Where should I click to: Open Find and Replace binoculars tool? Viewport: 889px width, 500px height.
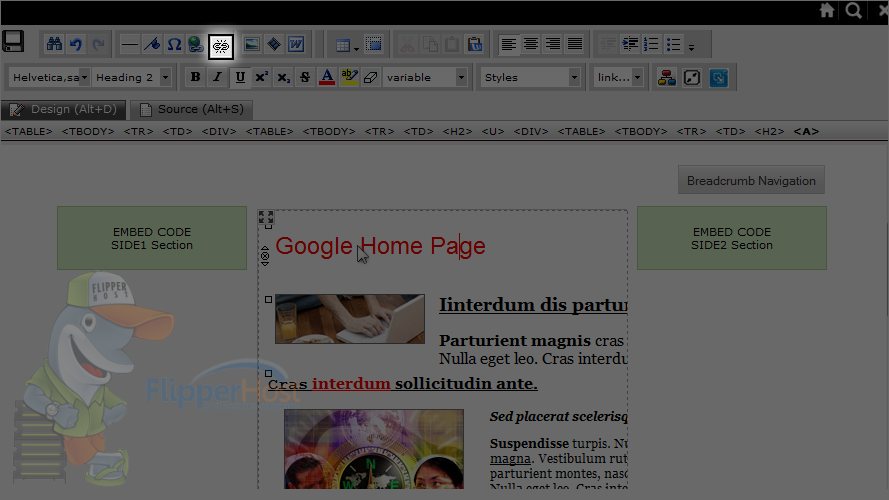54,44
